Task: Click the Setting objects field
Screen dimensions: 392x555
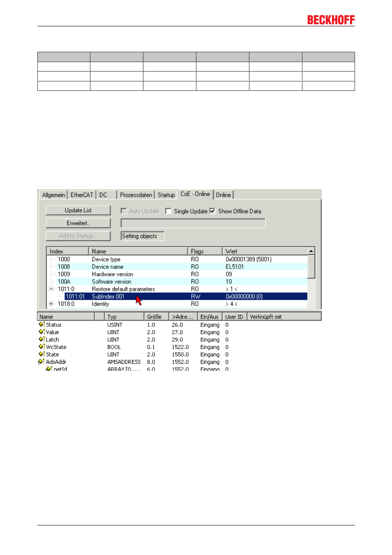Action: (x=143, y=236)
